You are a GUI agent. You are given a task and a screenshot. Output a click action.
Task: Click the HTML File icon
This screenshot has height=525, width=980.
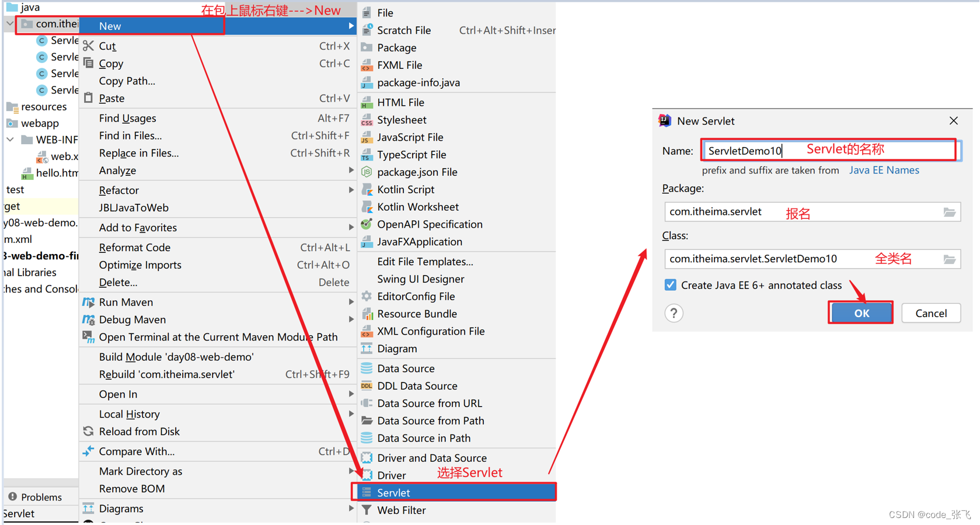[x=367, y=102]
